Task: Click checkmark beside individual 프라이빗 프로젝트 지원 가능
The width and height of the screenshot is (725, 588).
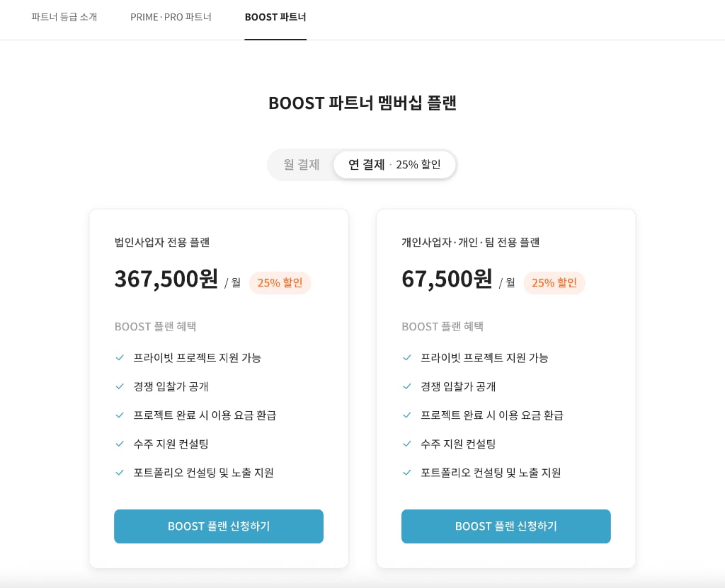Action: coord(407,358)
